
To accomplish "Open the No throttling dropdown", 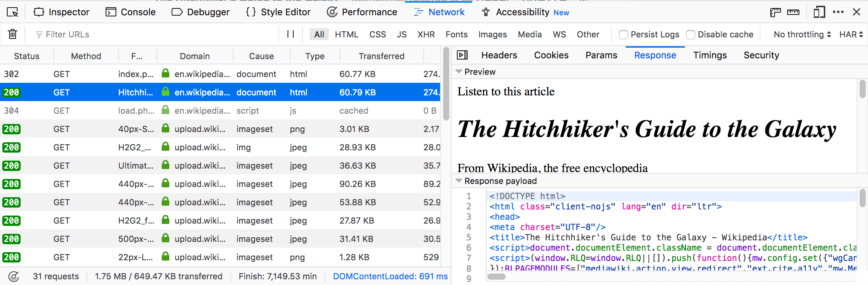I will (x=802, y=34).
